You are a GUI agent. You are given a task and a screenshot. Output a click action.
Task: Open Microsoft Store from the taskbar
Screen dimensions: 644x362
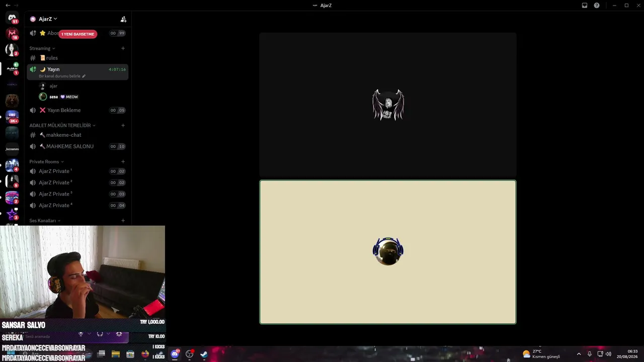130,354
